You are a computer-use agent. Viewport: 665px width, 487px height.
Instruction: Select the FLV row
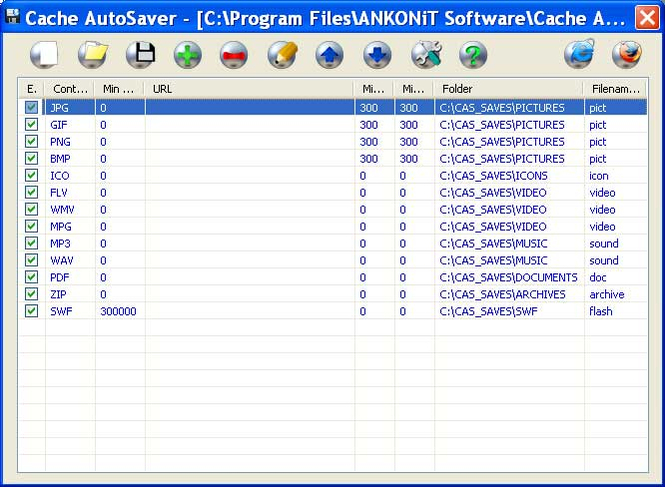tap(333, 193)
